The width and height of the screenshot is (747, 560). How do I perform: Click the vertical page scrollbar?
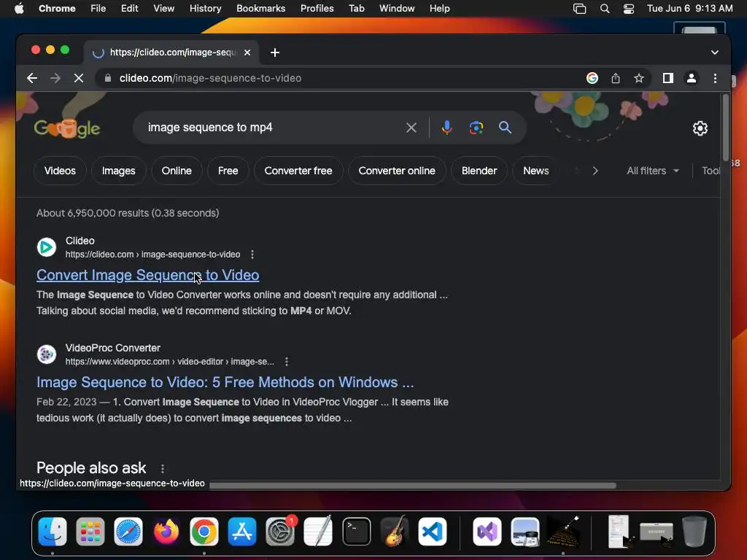[726, 128]
